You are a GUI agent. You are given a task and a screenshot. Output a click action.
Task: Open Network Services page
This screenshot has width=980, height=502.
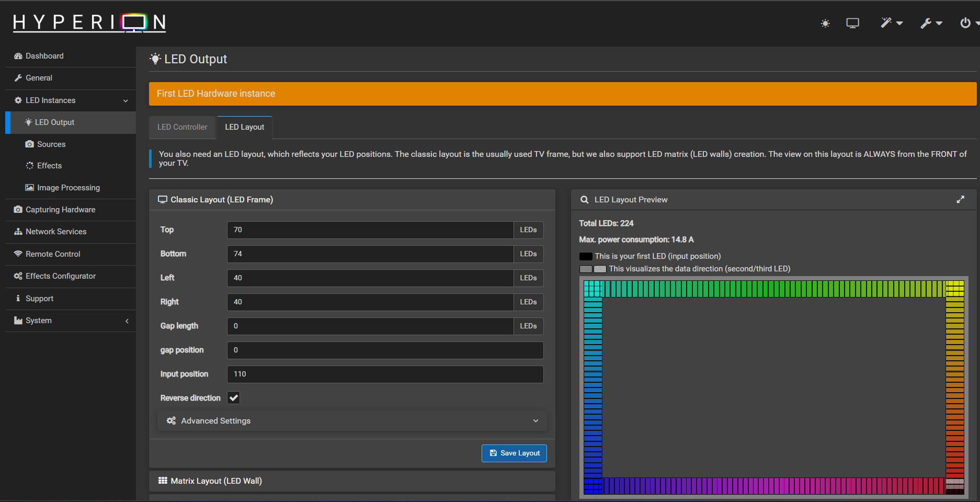pos(71,232)
